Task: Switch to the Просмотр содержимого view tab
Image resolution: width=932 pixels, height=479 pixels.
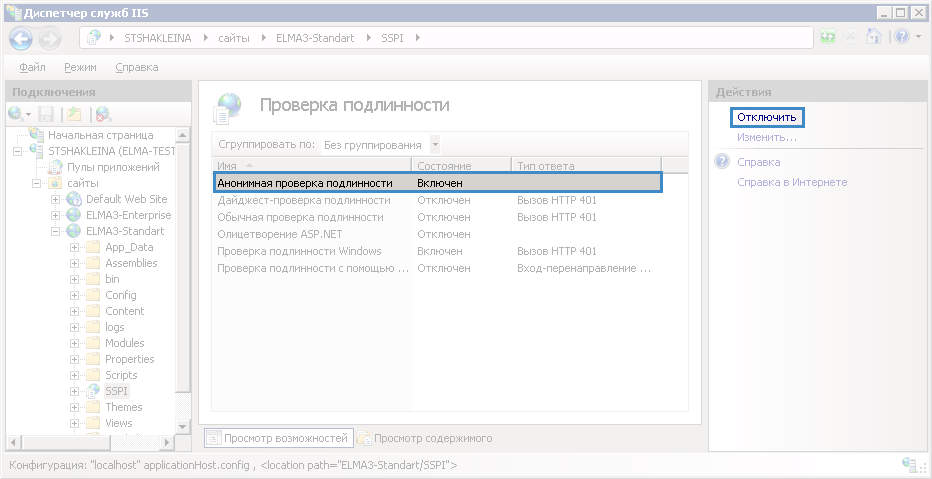Action: point(433,438)
